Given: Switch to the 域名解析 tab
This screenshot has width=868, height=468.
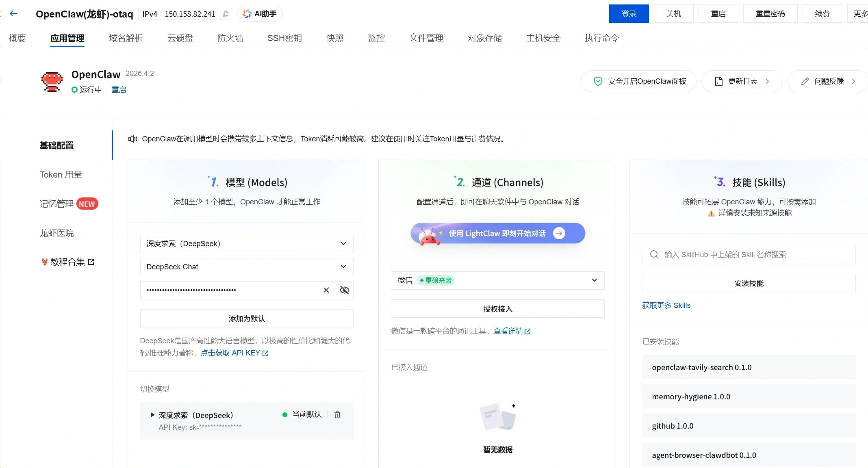Looking at the screenshot, I should pyautogui.click(x=126, y=38).
